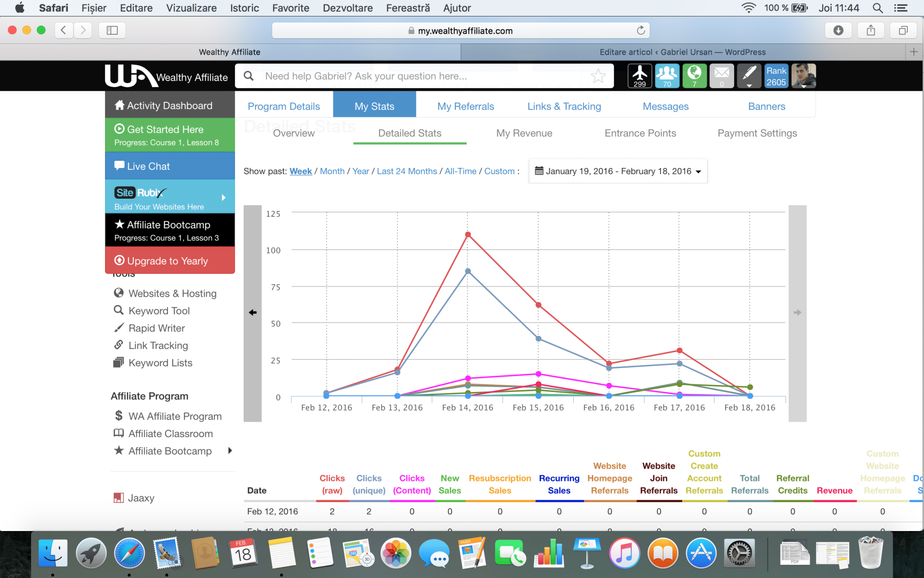Open the My Revenue sub-tab
Screen dimensions: 924x578
[524, 133]
